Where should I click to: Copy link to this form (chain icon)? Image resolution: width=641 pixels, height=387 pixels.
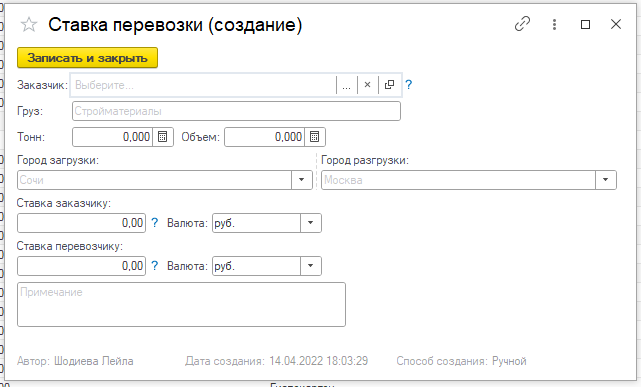[522, 24]
